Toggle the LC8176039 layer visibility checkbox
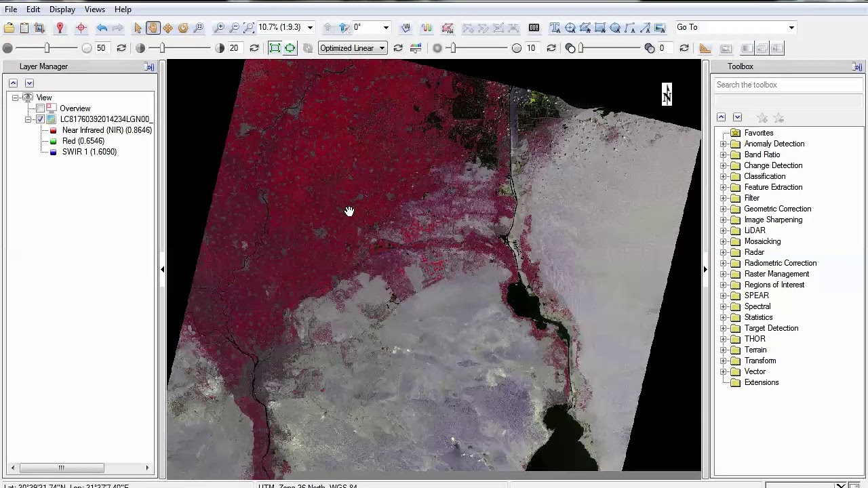Screen dimensions: 868x488 coord(41,119)
